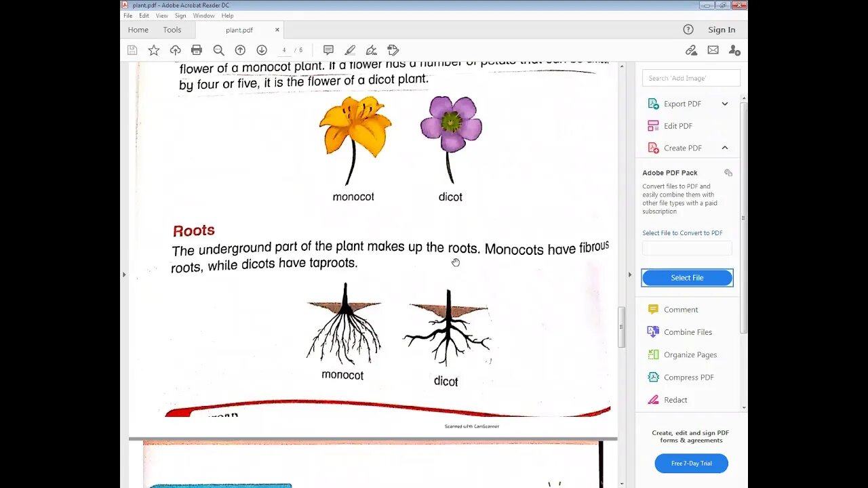Print the document using the printer icon

pos(197,50)
